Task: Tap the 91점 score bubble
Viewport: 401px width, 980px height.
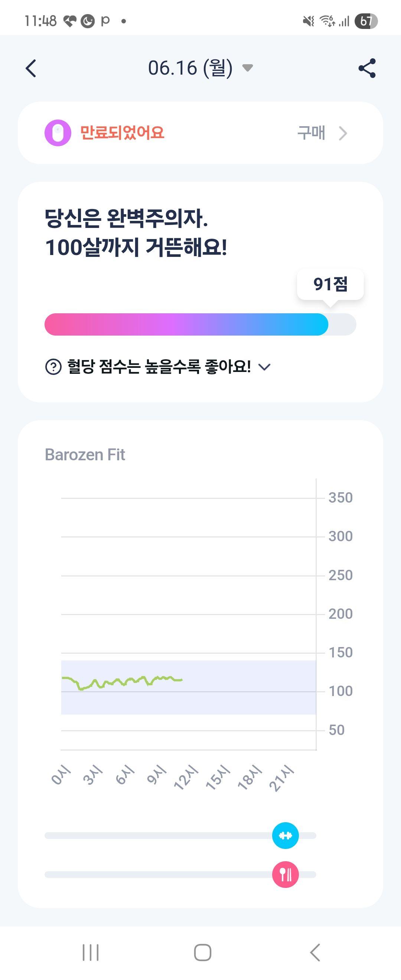Action: [x=330, y=284]
